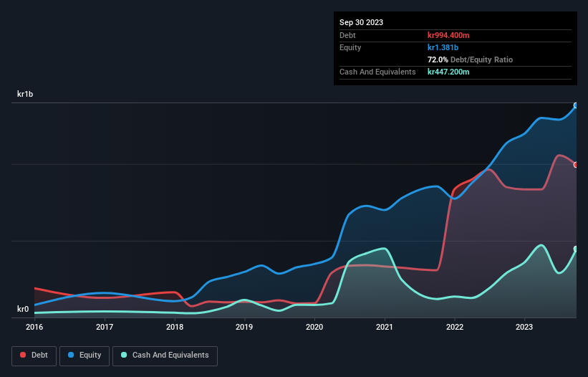Click the 72.0% Debt/Equity Ratio text
The width and height of the screenshot is (588, 377).
click(471, 59)
